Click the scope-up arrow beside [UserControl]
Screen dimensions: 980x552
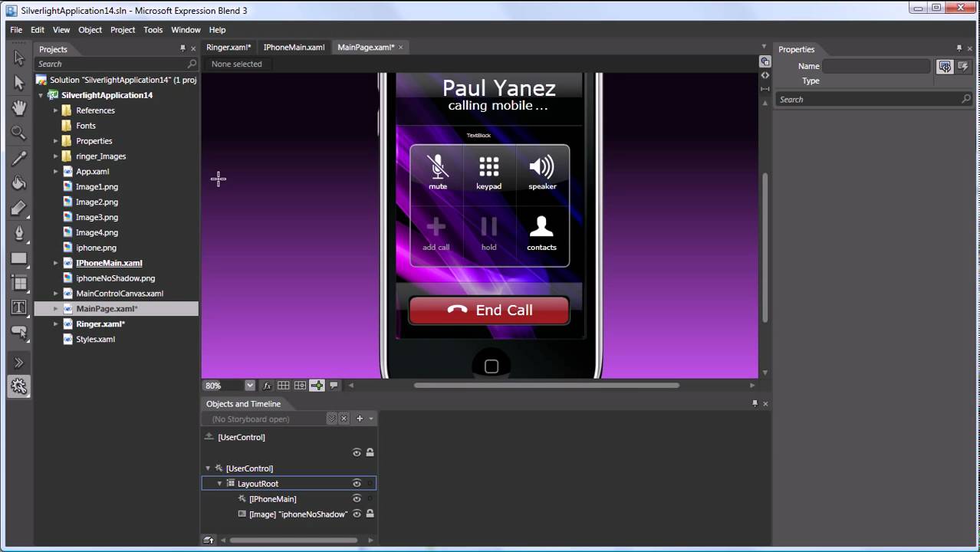click(x=209, y=437)
